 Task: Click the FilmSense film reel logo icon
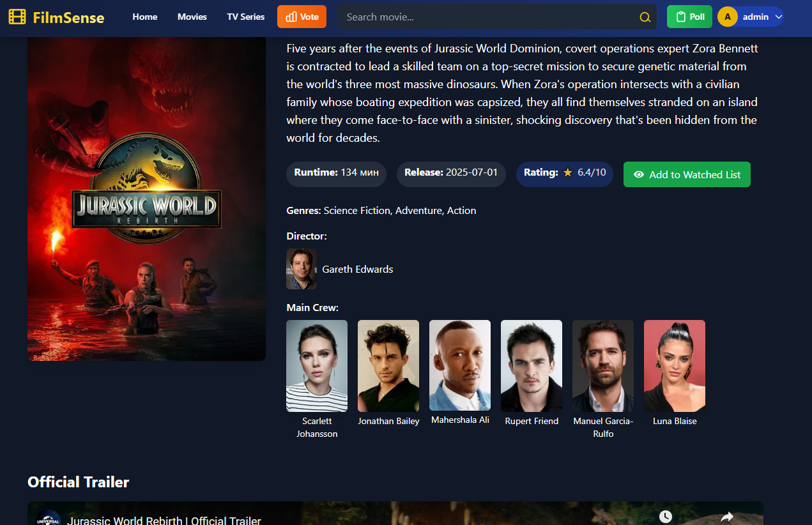click(17, 17)
